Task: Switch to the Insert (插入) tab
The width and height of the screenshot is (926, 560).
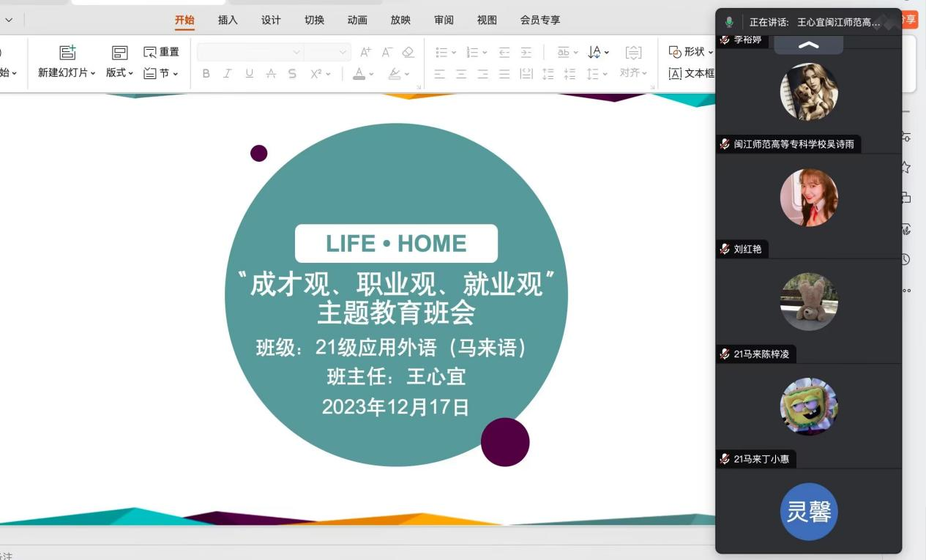Action: click(x=228, y=20)
